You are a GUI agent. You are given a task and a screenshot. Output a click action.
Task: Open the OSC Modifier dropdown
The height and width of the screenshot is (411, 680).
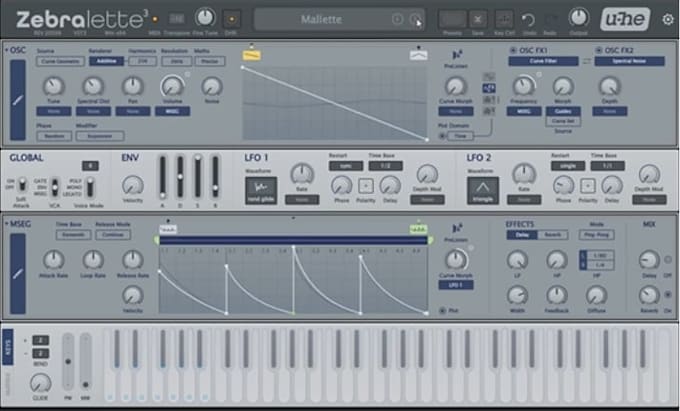pyautogui.click(x=100, y=136)
